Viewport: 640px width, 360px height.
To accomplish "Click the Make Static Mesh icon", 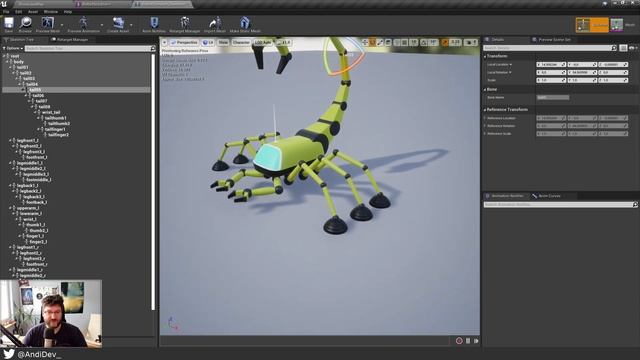I will point(245,23).
